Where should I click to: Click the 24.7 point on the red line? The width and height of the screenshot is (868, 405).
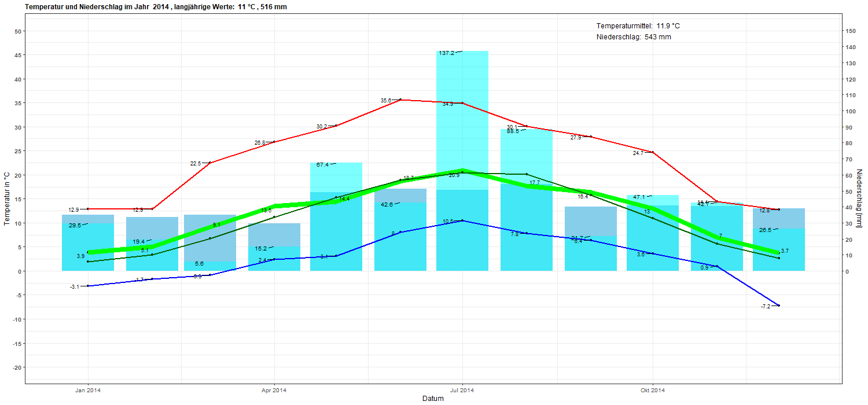click(653, 152)
